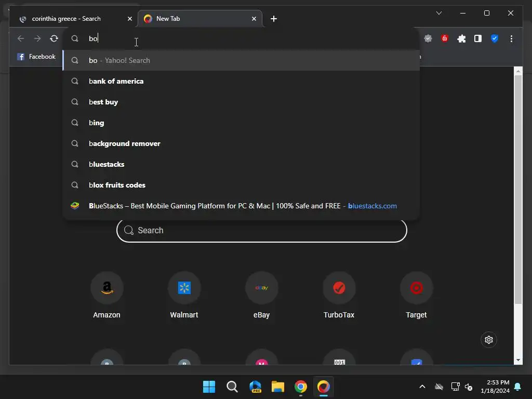532x399 pixels.
Task: Launch Microsoft Edge Preview from taskbar
Action: [x=255, y=387]
